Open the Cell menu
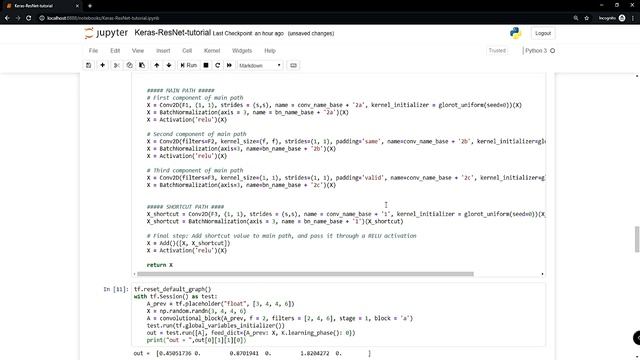640x360 pixels. coord(187,51)
